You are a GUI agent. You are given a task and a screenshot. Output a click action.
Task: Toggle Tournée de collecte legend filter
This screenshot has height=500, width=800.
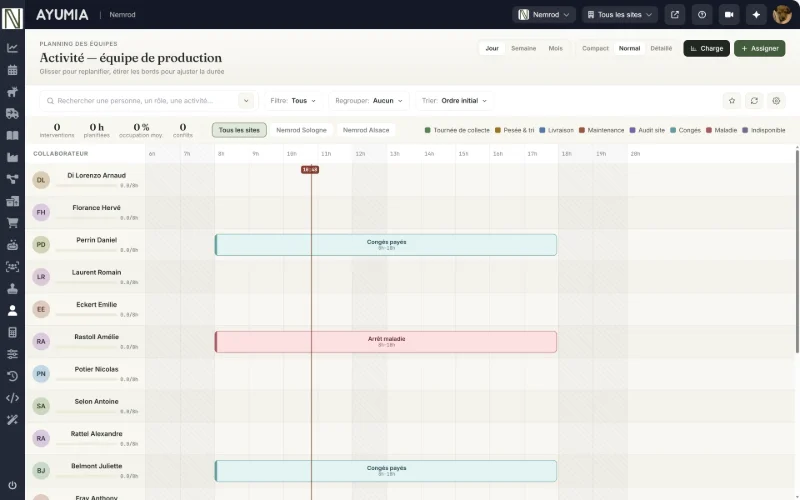point(457,130)
